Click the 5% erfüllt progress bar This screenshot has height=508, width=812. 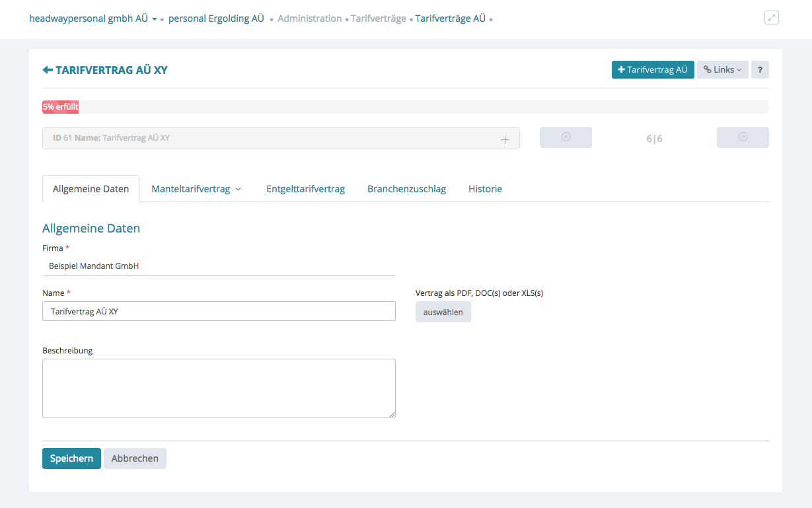[x=60, y=107]
